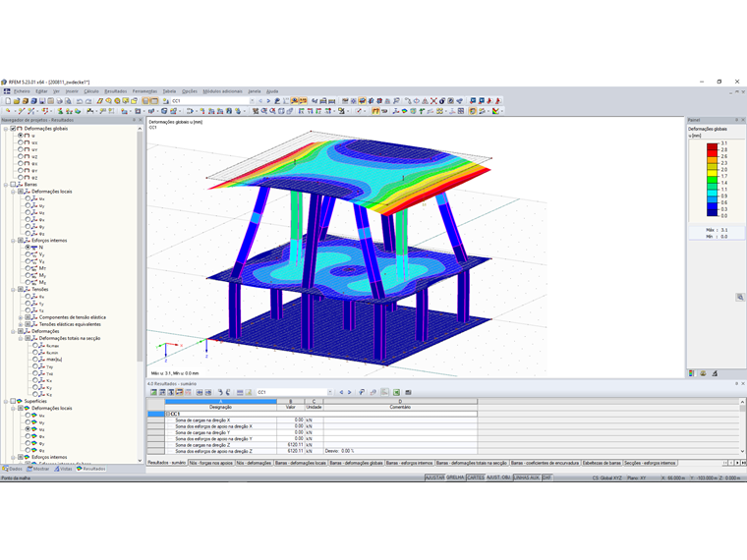Click the color spectrum icon at Panel bottom
Screen dimensions: 747x560
[x=692, y=373]
